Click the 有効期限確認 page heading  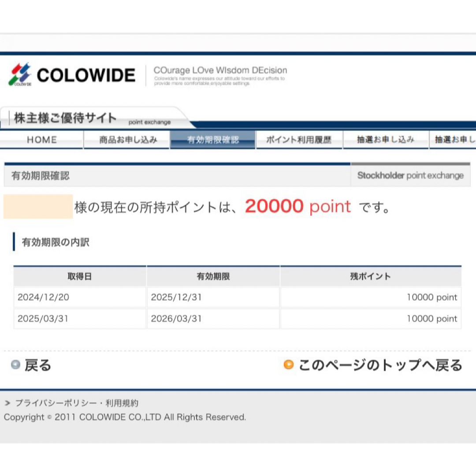pyautogui.click(x=41, y=176)
